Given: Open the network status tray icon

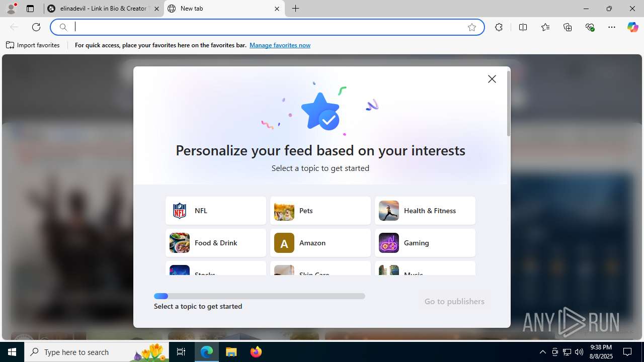Looking at the screenshot, I should [x=567, y=352].
